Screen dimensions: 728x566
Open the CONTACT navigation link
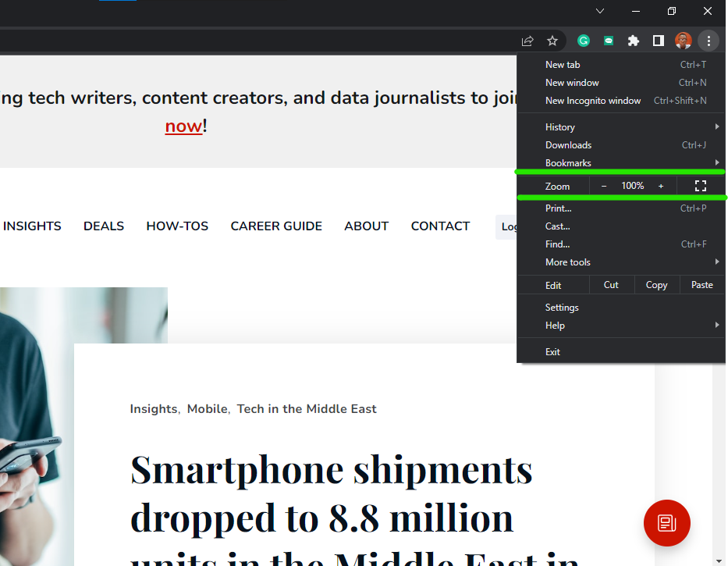pos(440,226)
